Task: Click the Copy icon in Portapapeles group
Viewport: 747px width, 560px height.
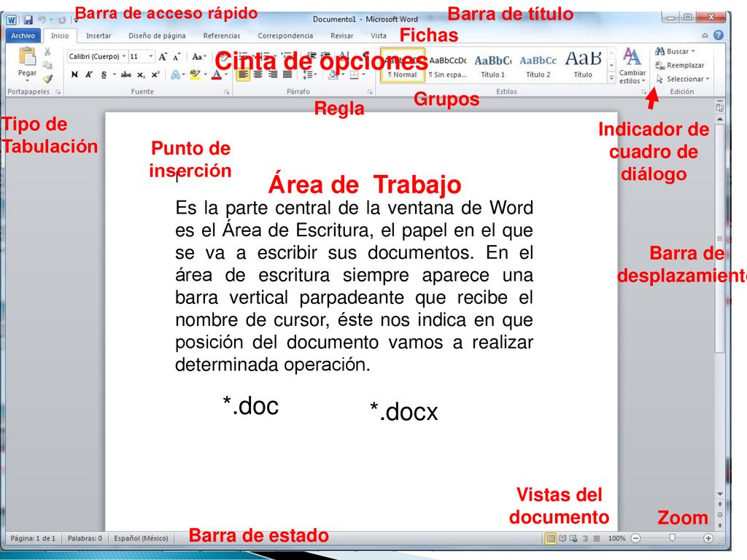Action: point(47,65)
